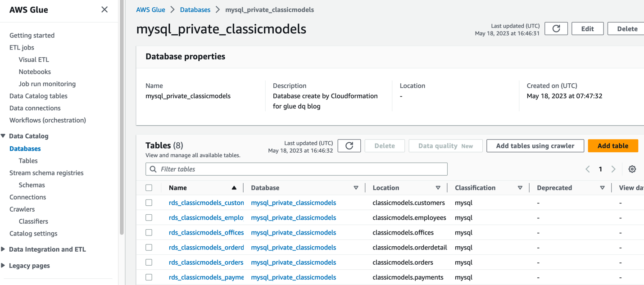The height and width of the screenshot is (285, 644).
Task: Delete the database button at top
Action: coord(627,29)
